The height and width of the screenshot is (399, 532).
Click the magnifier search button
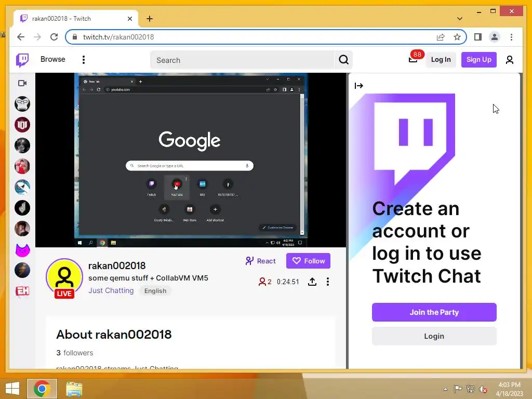tap(344, 60)
